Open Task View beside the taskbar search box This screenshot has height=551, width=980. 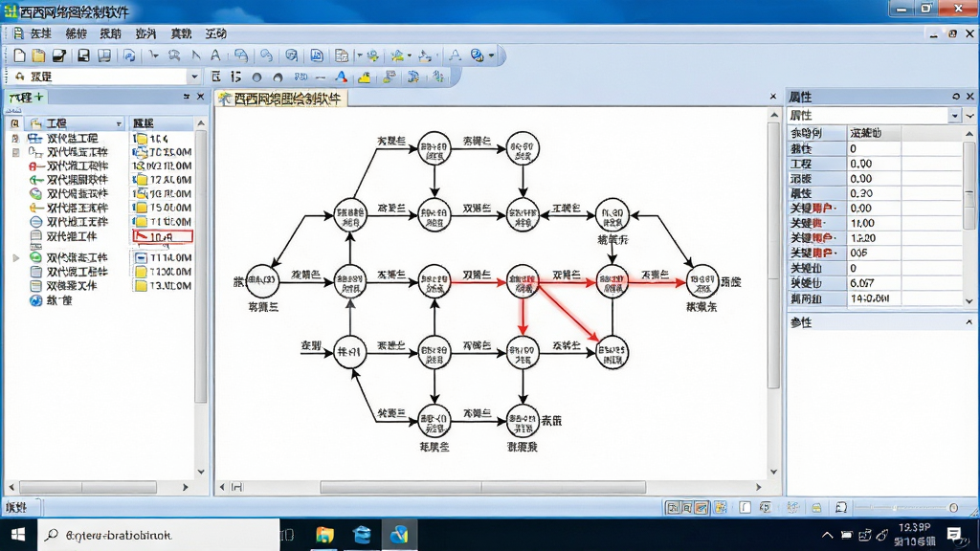[x=287, y=535]
